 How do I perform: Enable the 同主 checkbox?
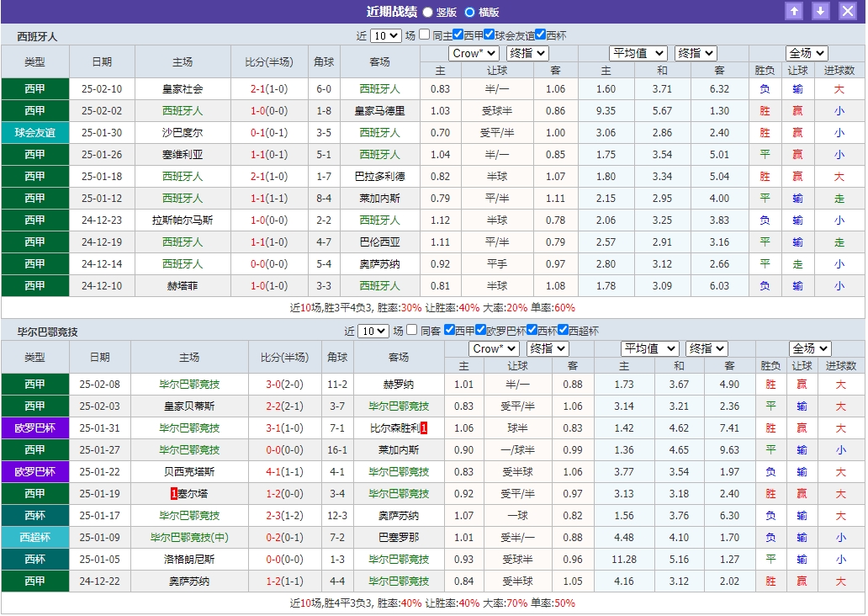tap(424, 35)
